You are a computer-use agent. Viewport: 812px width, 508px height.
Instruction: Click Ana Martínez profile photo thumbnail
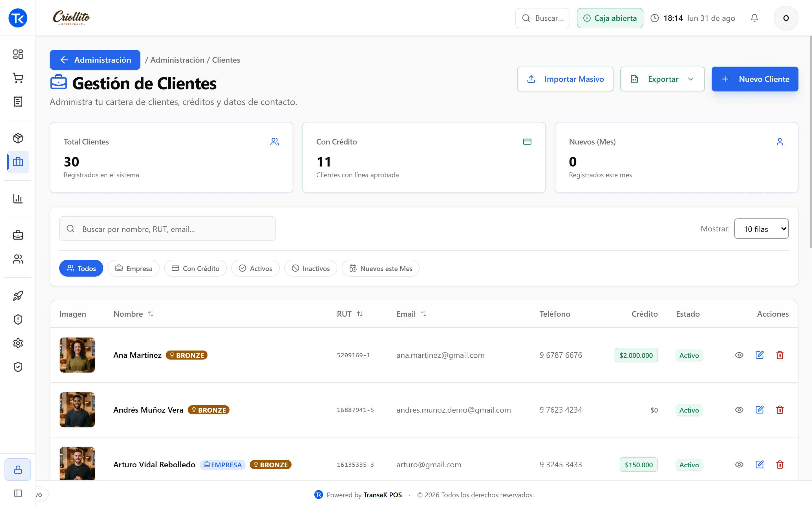point(77,355)
